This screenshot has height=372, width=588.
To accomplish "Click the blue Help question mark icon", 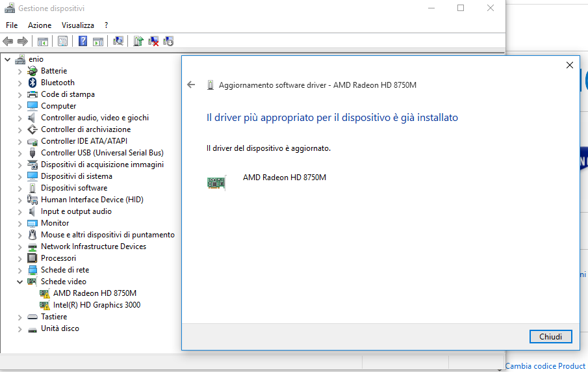I will pos(83,41).
